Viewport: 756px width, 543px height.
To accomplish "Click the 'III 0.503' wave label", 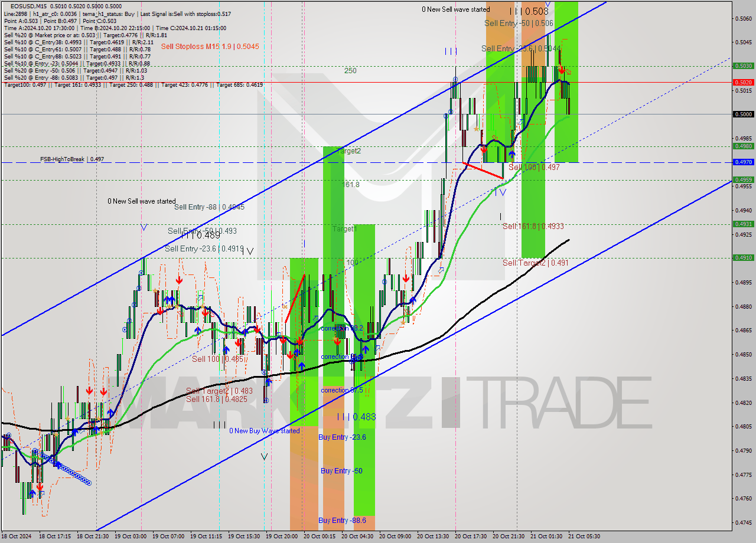I will [x=528, y=11].
